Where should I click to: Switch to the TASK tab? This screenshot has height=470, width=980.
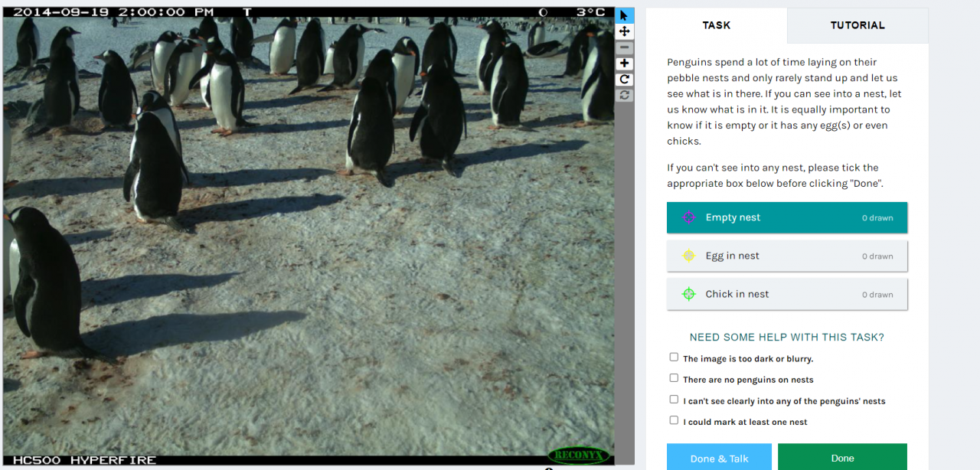tap(717, 25)
